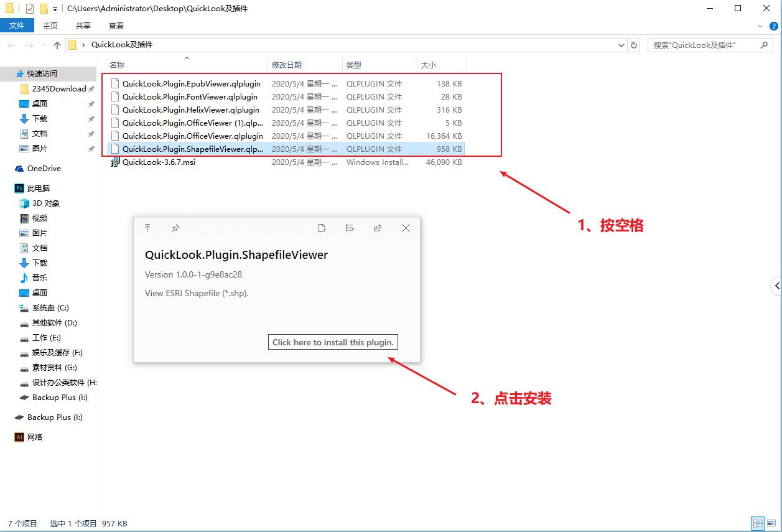Switch to large icons view in status bar

pyautogui.click(x=771, y=523)
